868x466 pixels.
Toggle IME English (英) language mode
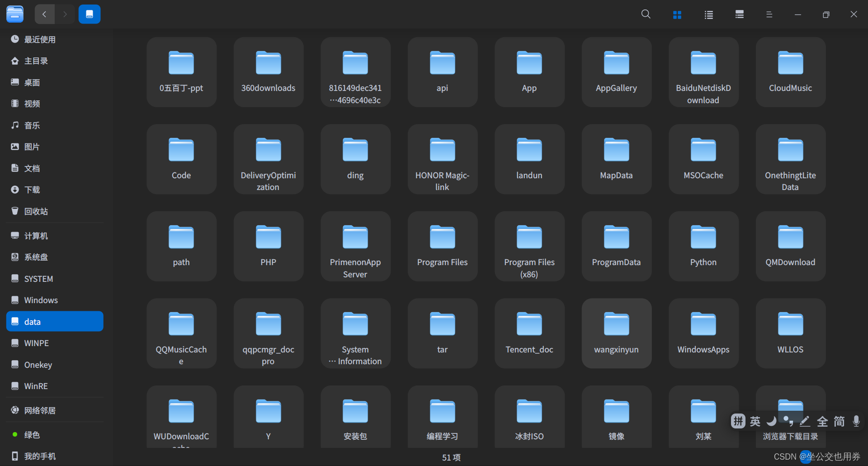click(x=755, y=421)
